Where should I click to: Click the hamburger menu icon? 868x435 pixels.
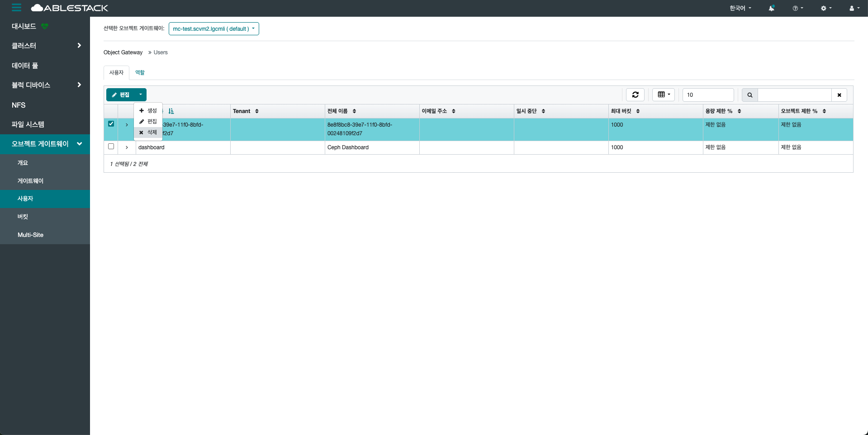click(x=16, y=8)
